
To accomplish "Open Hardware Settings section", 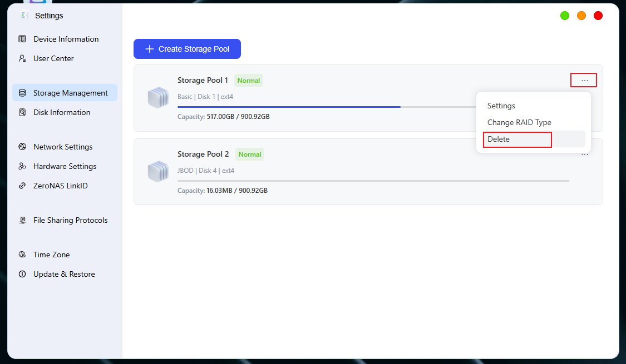I will 65,166.
